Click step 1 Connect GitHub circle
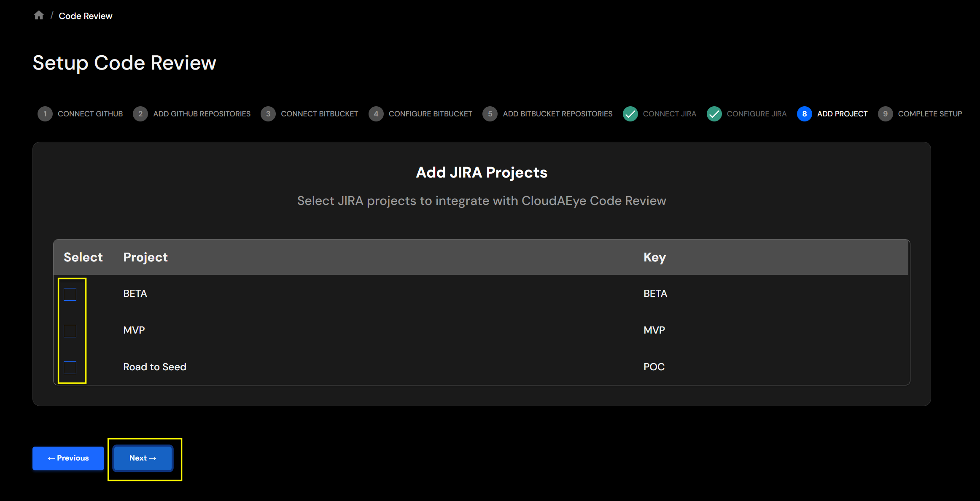The height and width of the screenshot is (501, 980). pos(45,113)
